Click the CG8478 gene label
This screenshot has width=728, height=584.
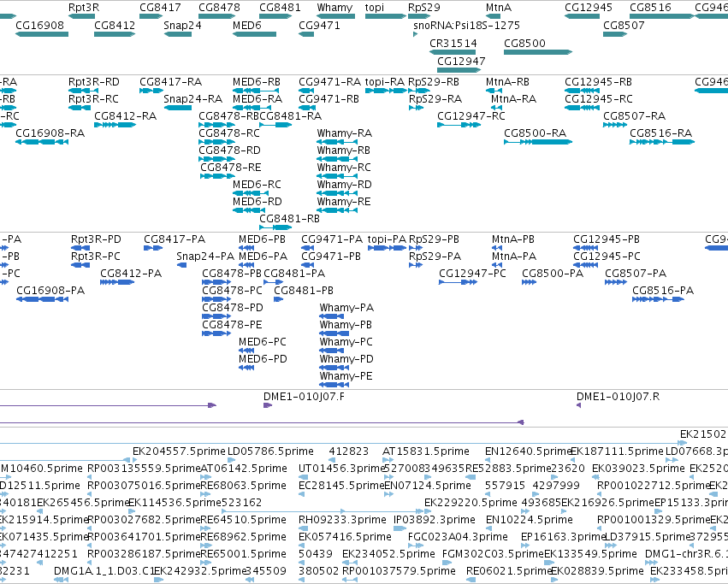point(219,8)
